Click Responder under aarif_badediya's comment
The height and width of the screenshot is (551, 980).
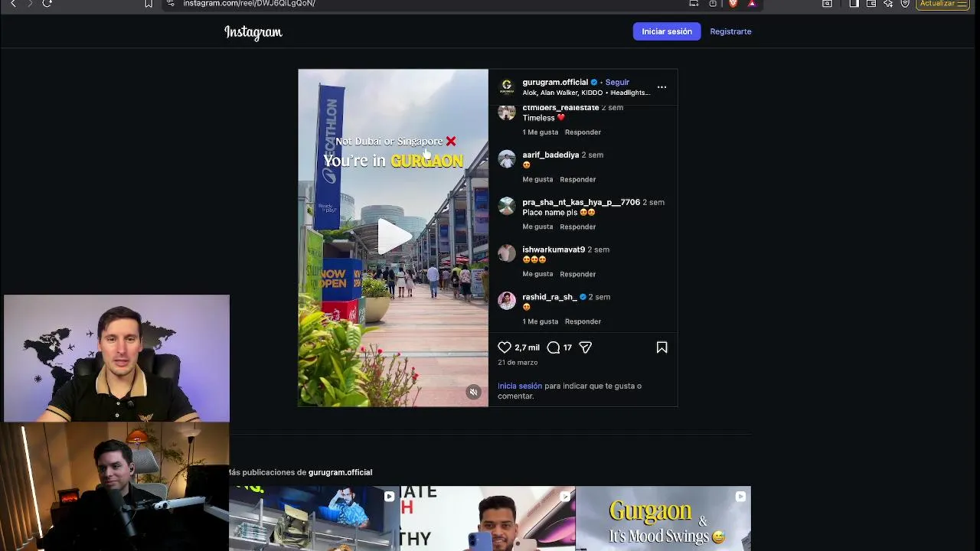tap(577, 180)
